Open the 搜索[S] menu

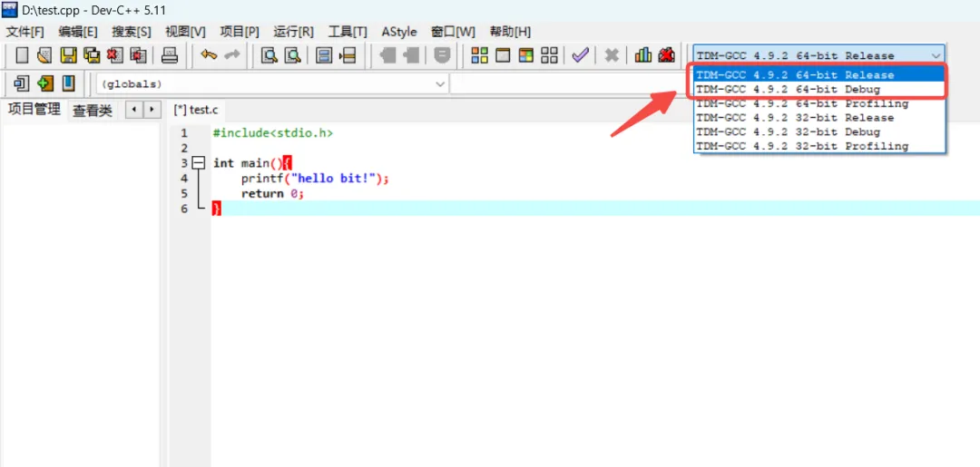tap(132, 32)
